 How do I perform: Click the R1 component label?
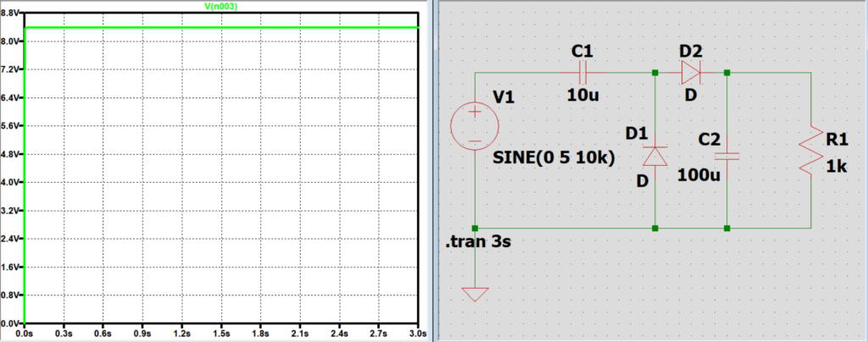point(837,141)
